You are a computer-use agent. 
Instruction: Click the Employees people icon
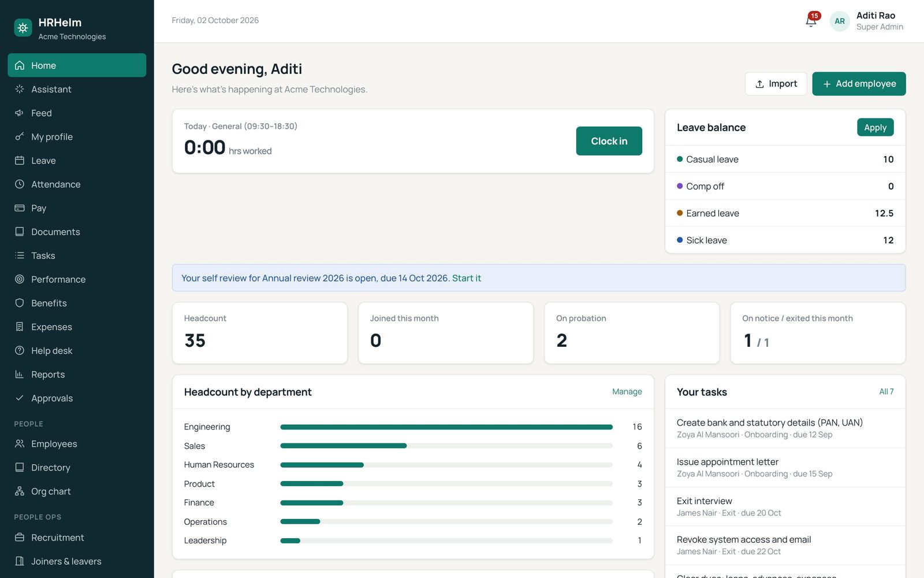(20, 443)
